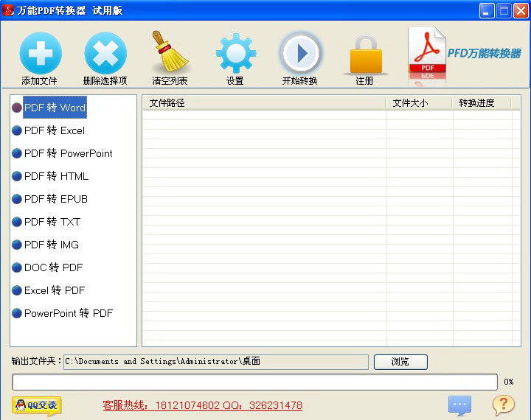The height and width of the screenshot is (420, 531).
Task: Click the blue speech bubble feedback icon
Action: 459,405
